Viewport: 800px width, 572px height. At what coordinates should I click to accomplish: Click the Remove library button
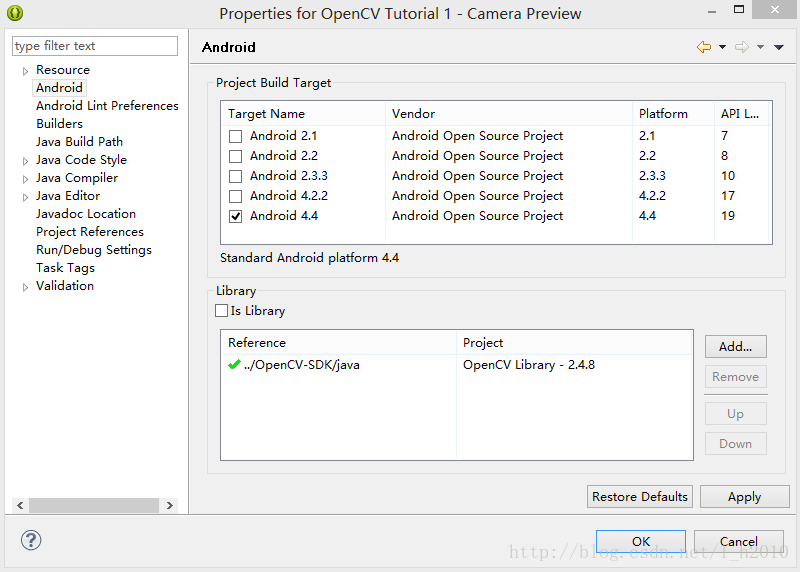[735, 377]
